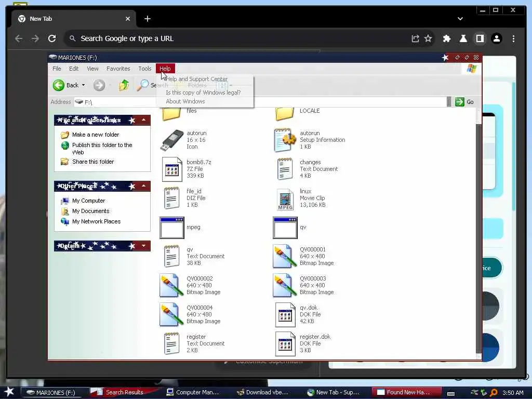Open Chrome profile avatar
This screenshot has width=532, height=399.
click(497, 38)
